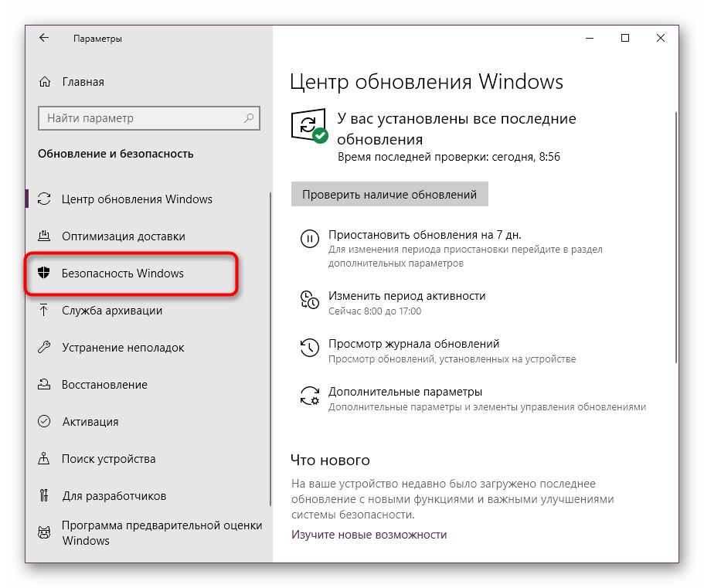
Task: Click the search magnifier icon
Action: 249,118
